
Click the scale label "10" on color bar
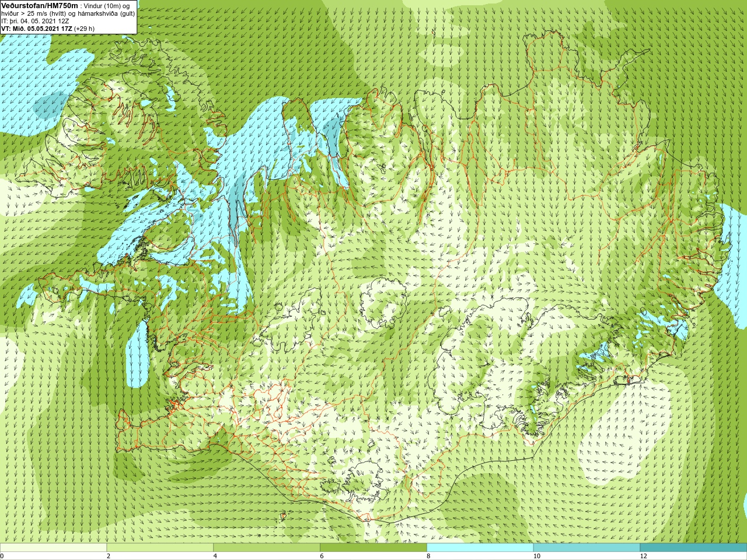(x=536, y=556)
